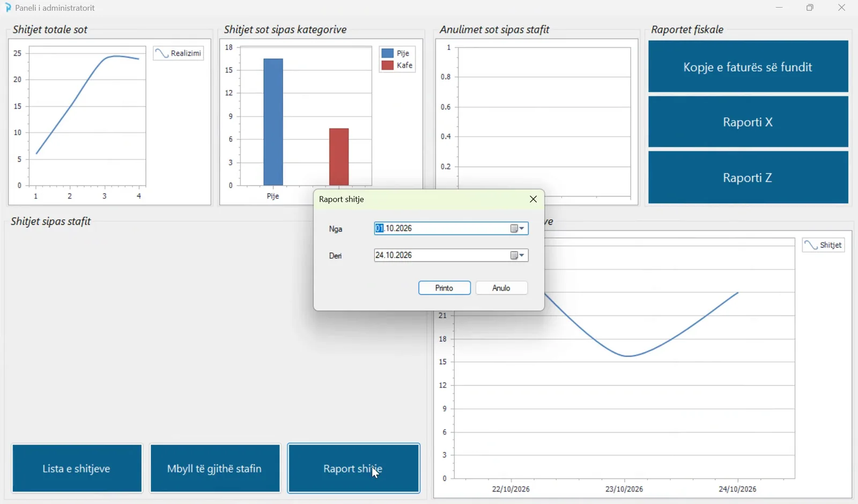Click the Nga date field 01.10.2026
The image size is (858, 504).
click(x=451, y=228)
